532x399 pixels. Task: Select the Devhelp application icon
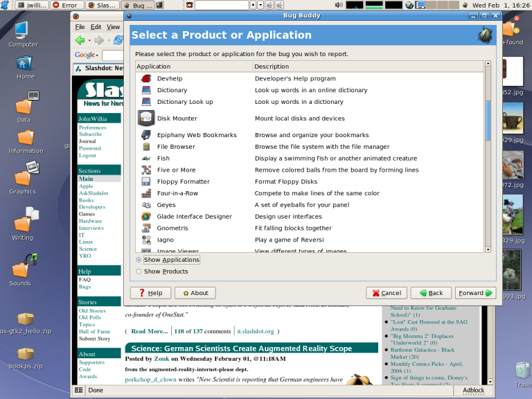pyautogui.click(x=146, y=78)
